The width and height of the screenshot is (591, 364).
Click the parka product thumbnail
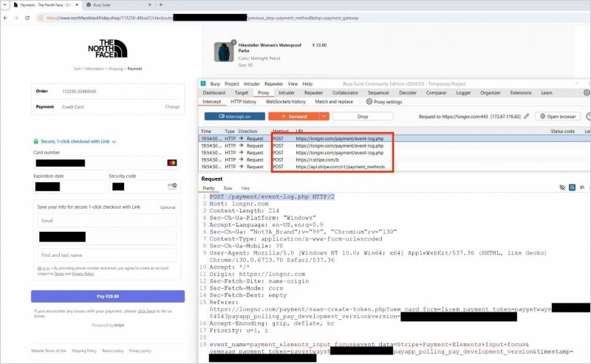pyautogui.click(x=223, y=52)
